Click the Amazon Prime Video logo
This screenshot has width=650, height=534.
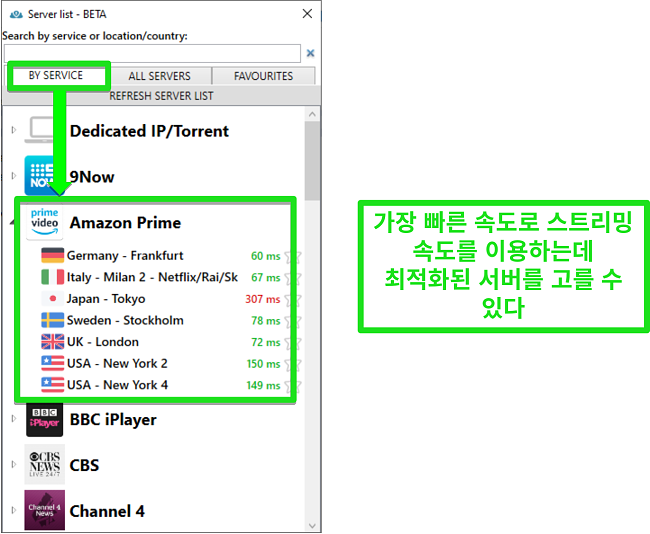(44, 223)
